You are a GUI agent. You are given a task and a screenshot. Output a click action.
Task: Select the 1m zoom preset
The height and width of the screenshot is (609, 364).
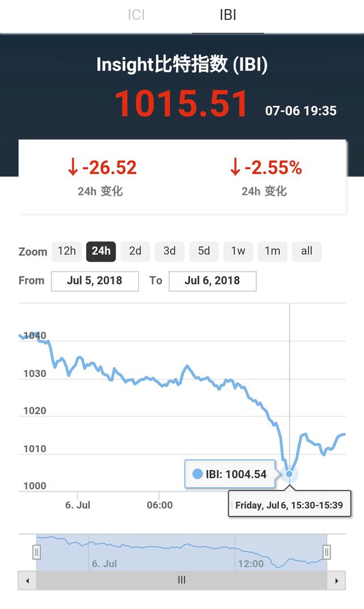[x=272, y=251]
